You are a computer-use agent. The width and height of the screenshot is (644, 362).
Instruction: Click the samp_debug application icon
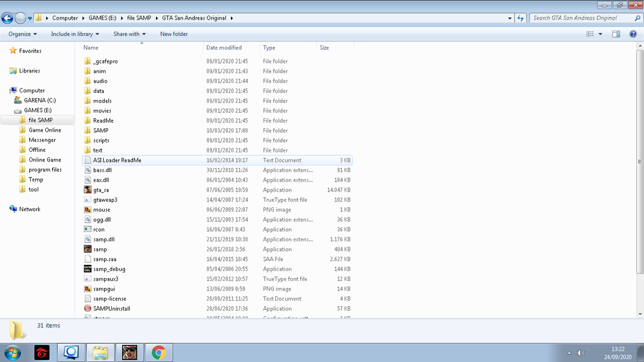point(88,269)
